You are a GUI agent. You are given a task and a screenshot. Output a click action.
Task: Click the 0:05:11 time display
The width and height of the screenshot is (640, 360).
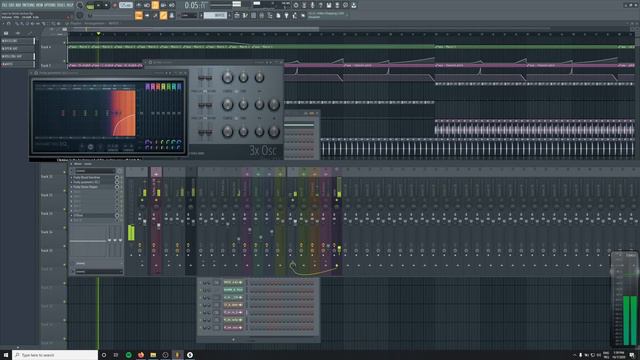pos(196,5)
